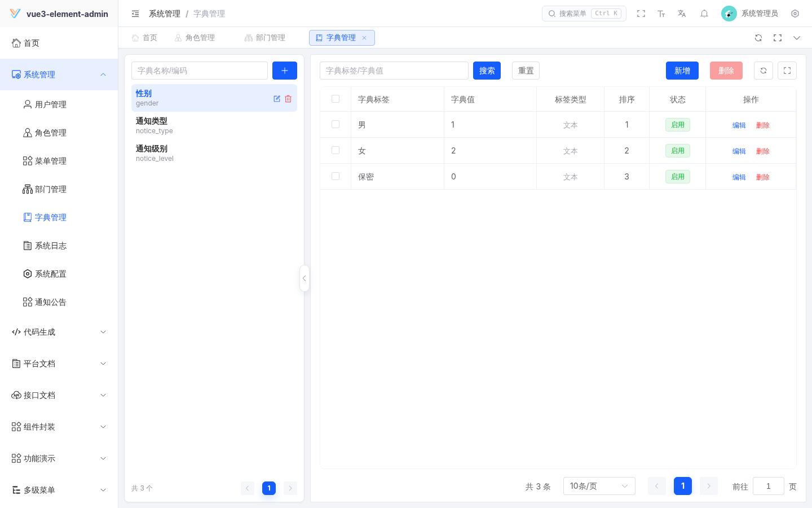Collapse the left dictionary panel handle
This screenshot has height=508, width=812.
(x=304, y=278)
